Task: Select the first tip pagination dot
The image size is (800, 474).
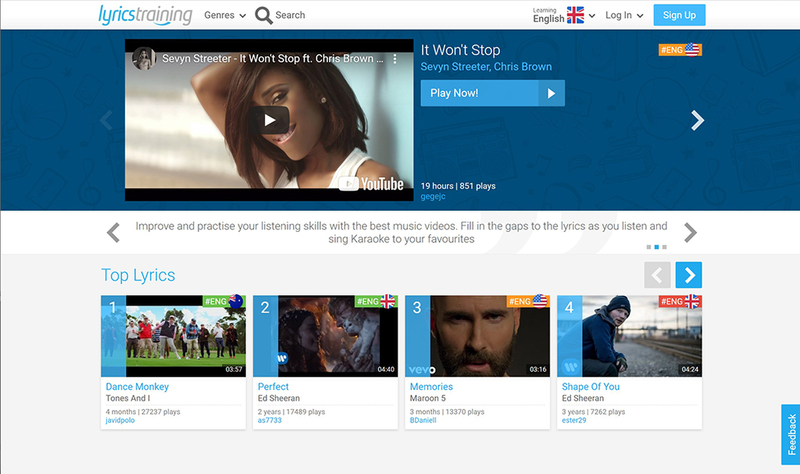Action: [x=648, y=247]
